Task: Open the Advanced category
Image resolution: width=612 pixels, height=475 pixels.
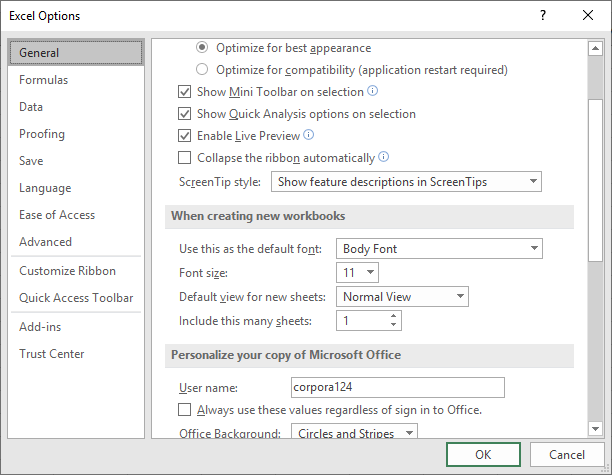Action: pos(76,242)
